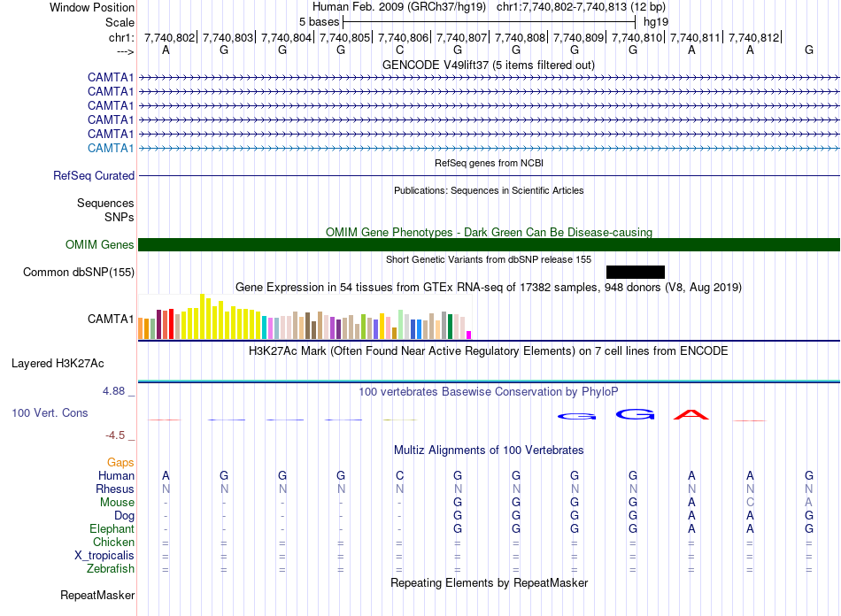Select the Chicken species label
The image size is (841, 616).
click(113, 542)
